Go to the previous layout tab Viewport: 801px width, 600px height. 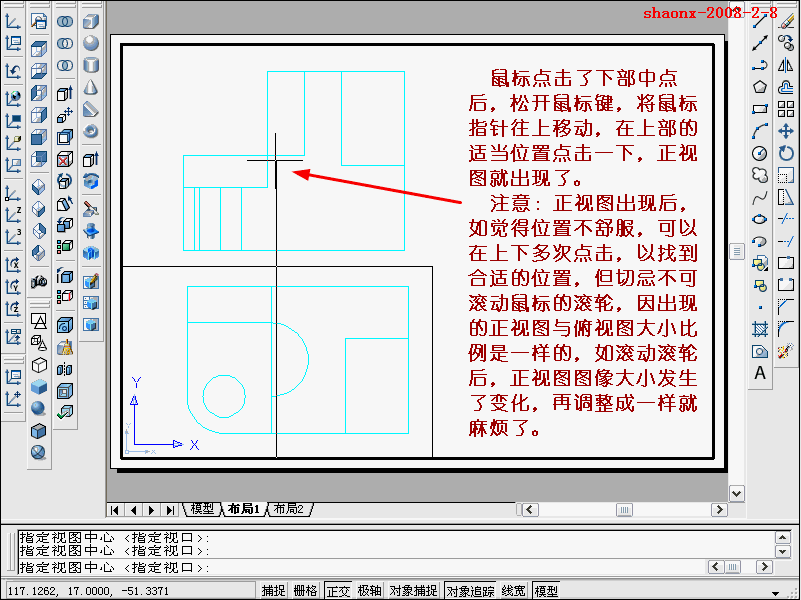(133, 510)
